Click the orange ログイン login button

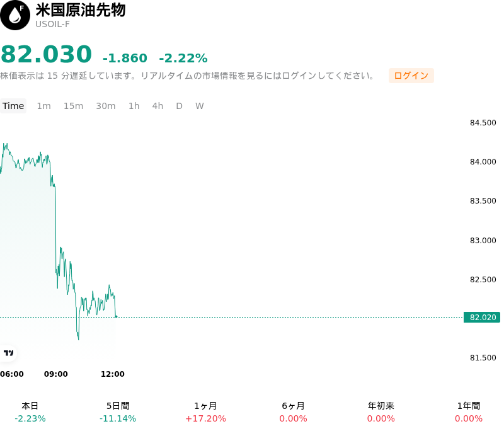click(411, 76)
